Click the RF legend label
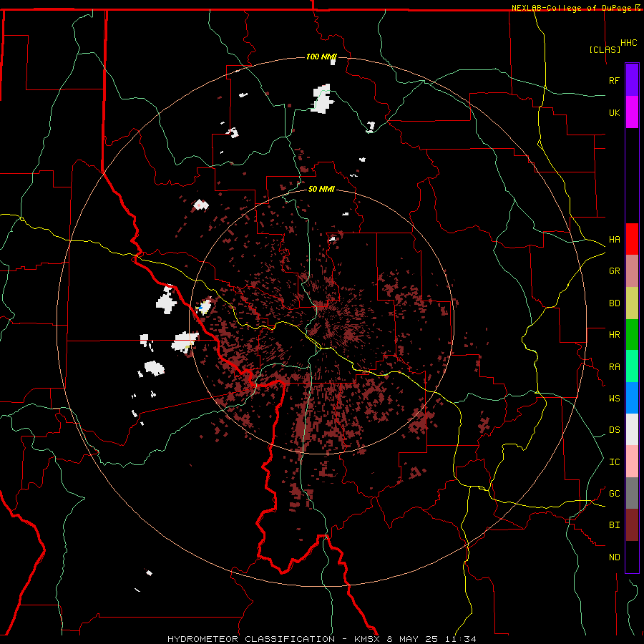Screen dimensions: 644x644 pyautogui.click(x=614, y=80)
